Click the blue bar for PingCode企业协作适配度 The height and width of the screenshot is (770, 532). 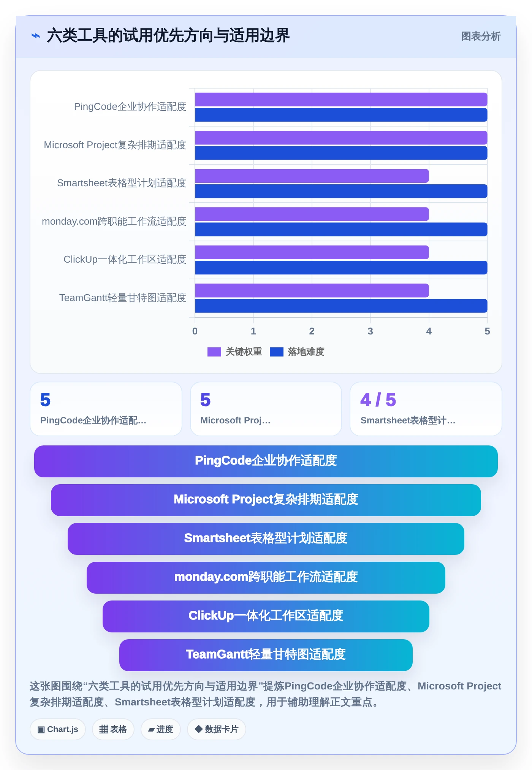point(341,115)
